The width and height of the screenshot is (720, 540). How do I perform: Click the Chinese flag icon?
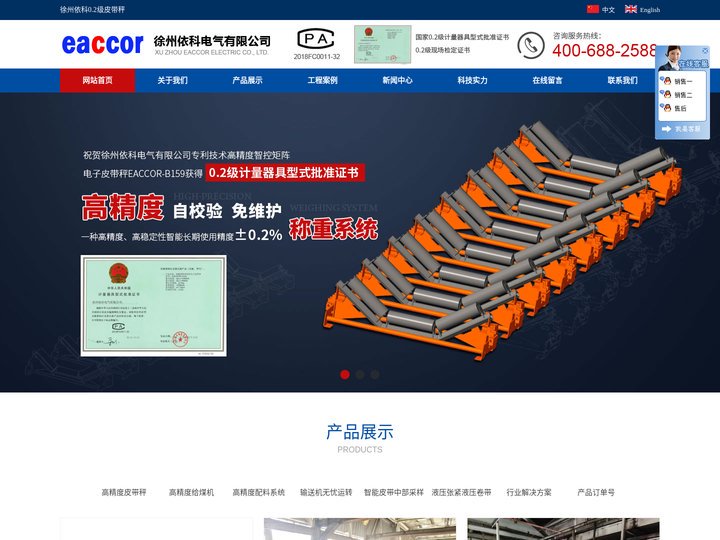(x=593, y=9)
